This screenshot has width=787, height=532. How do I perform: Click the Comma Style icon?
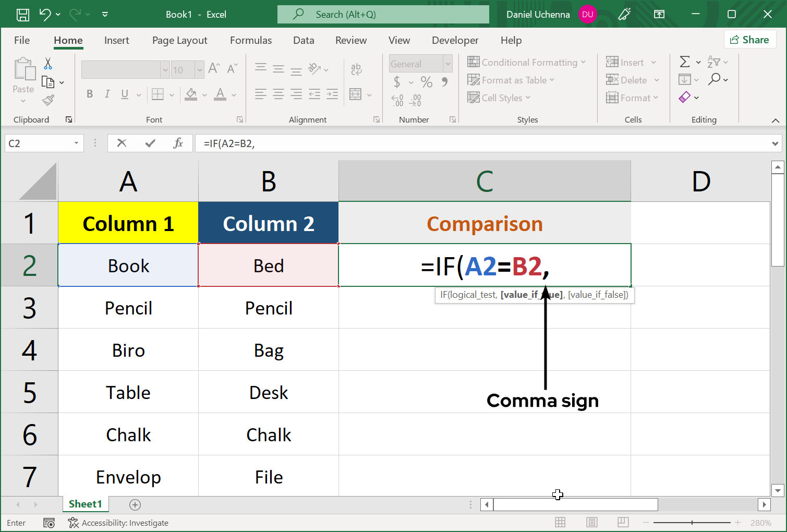(x=444, y=82)
